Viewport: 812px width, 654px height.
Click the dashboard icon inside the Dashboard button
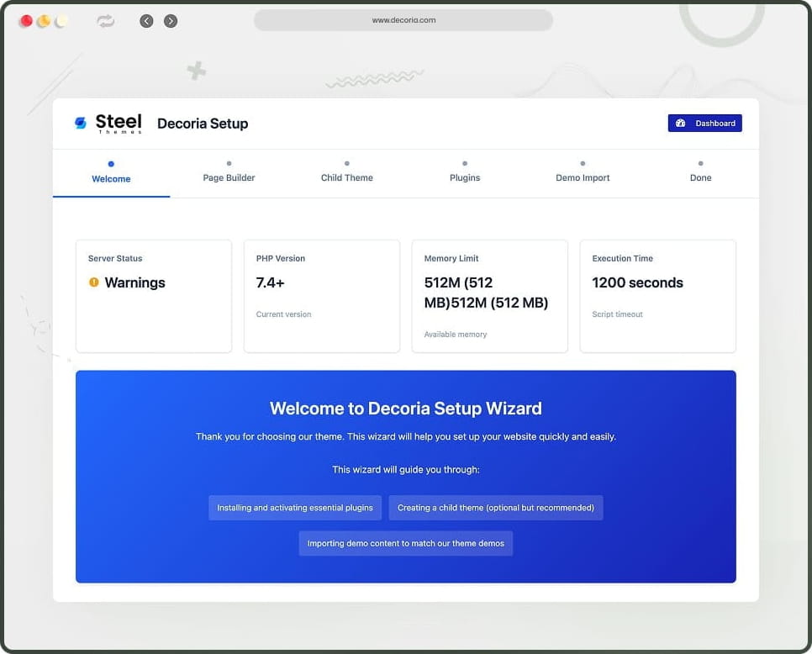[681, 123]
